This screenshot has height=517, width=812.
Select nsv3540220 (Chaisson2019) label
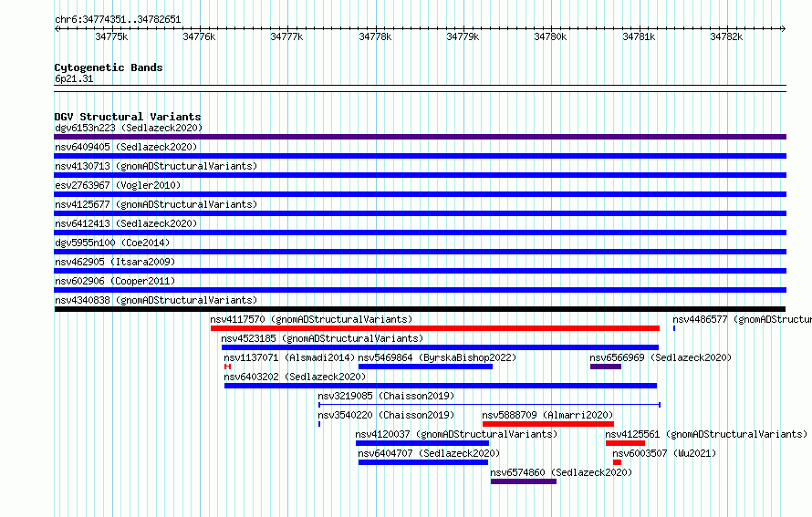[x=386, y=415]
